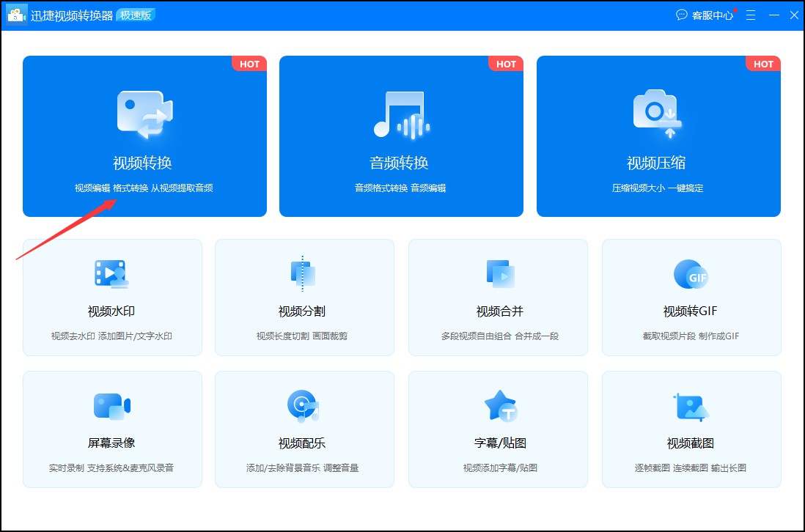Click 音频编辑 subtitle text
The image size is (805, 532).
(430, 188)
